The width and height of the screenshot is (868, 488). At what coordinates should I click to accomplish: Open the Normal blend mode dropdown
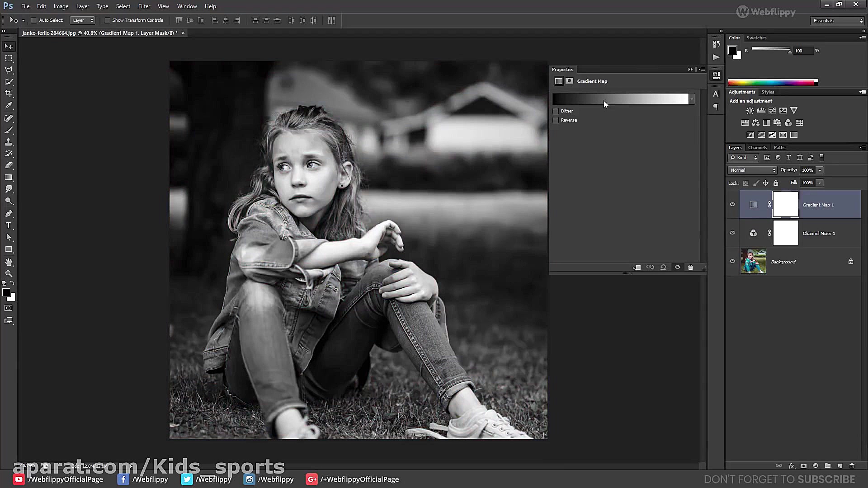pos(752,170)
